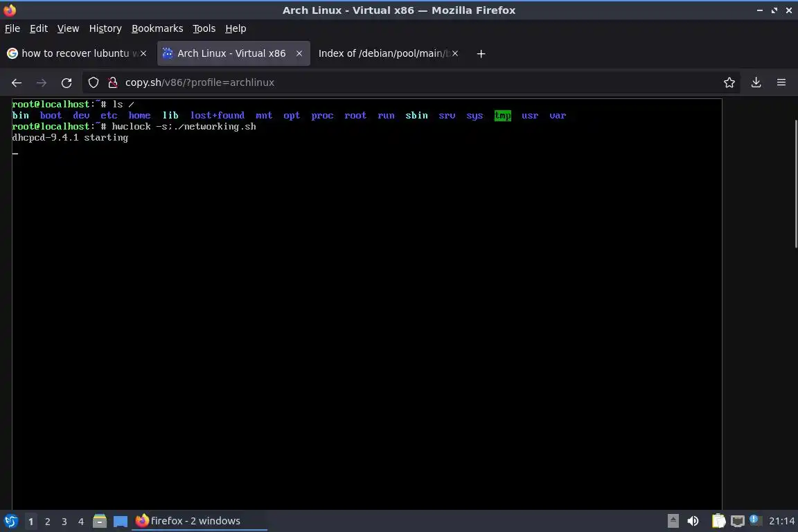Click inside the Arch Linux terminal screen
This screenshot has width=798, height=532.
tap(366, 303)
